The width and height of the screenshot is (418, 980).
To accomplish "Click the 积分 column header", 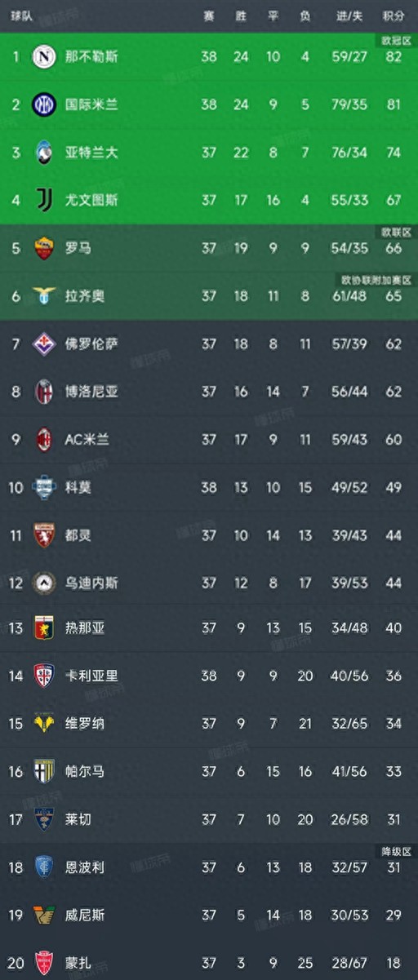I will click(394, 16).
